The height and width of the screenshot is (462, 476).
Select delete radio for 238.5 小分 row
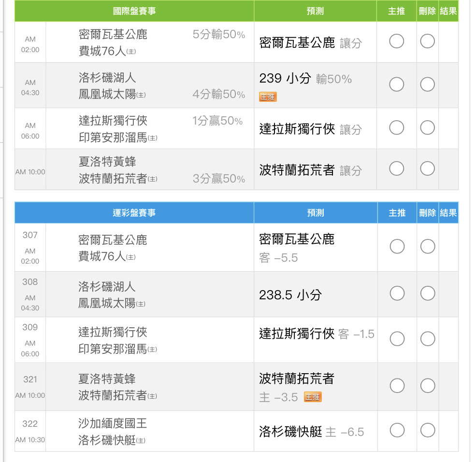pyautogui.click(x=428, y=294)
